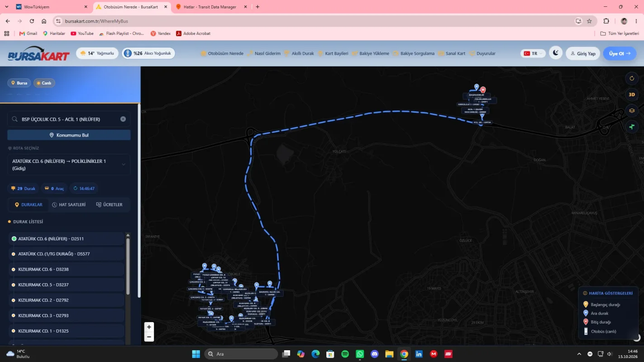Image resolution: width=644 pixels, height=362 pixels.
Task: Show hidden system tray icons
Action: coord(579,354)
